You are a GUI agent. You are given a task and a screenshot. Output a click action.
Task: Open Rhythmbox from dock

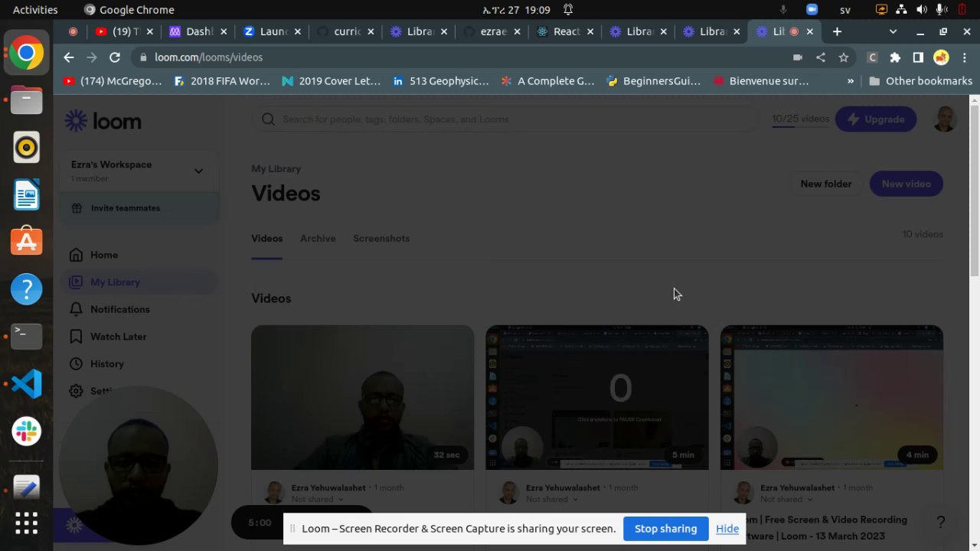pos(26,148)
